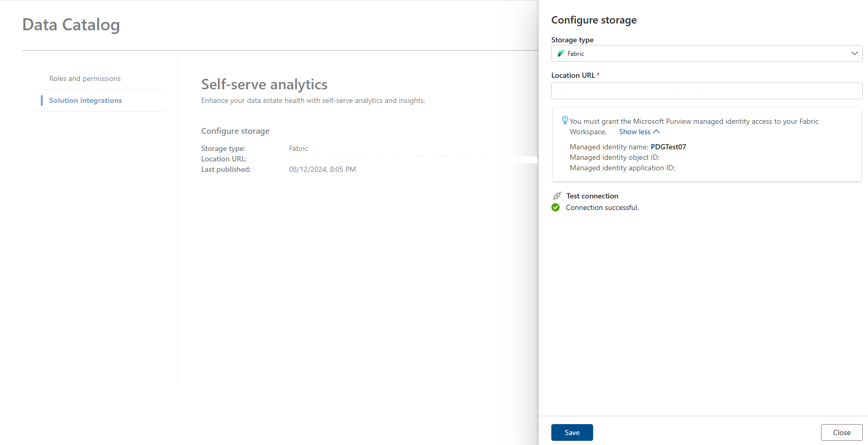Click the dropdown chevron in Storage type field

click(854, 53)
